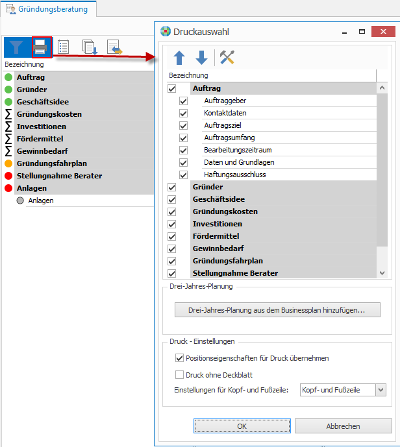Viewport: 400px width, 447px height.
Task: Toggle the Daten und Grundlagen checkbox
Action: click(x=183, y=163)
